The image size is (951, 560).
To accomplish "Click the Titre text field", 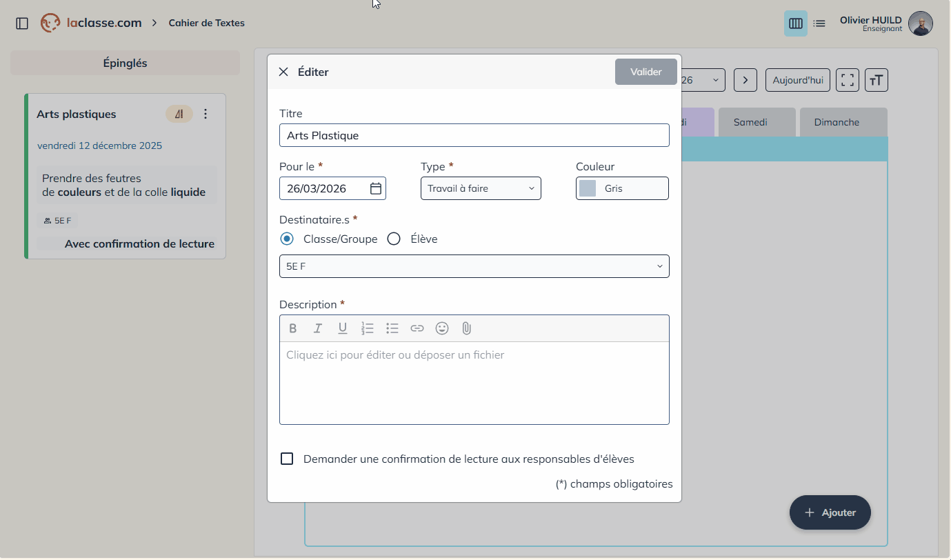I will pyautogui.click(x=474, y=135).
